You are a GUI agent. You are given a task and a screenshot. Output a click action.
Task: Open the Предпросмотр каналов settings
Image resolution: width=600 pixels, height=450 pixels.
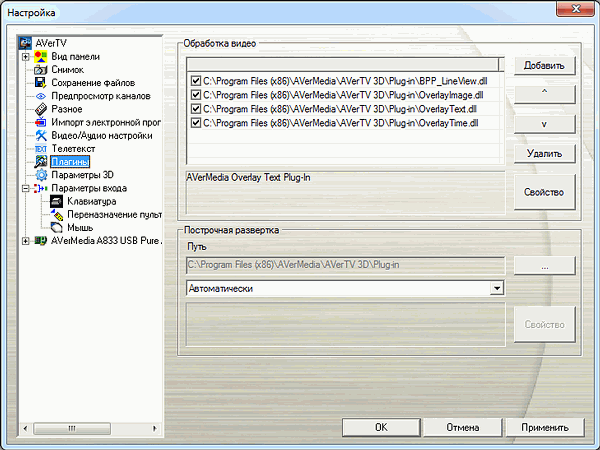(101, 96)
